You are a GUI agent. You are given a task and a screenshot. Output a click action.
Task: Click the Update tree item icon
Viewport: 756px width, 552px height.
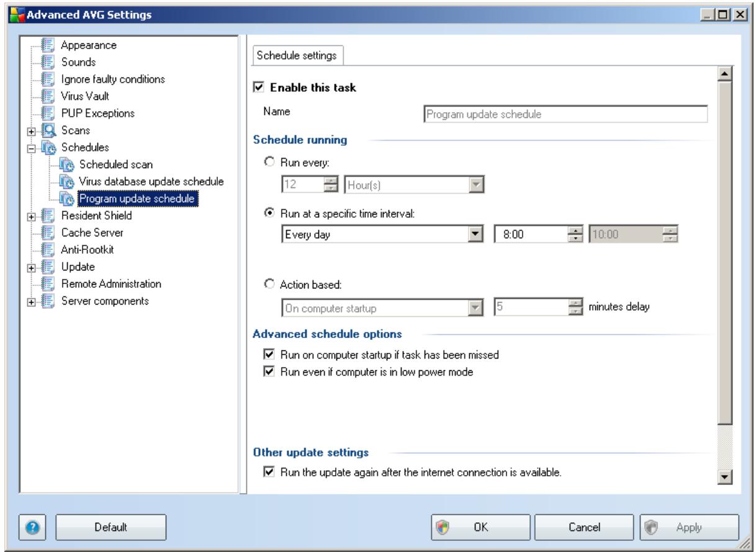47,267
